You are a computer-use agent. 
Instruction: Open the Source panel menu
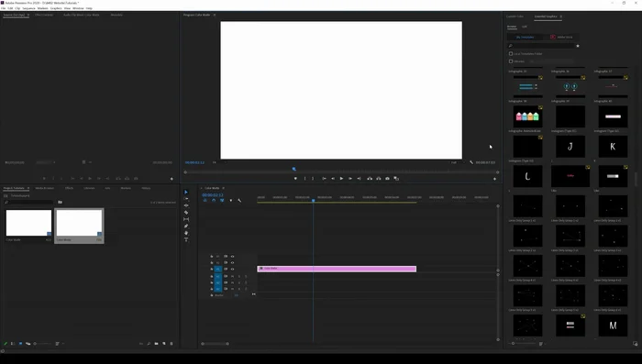(28, 16)
